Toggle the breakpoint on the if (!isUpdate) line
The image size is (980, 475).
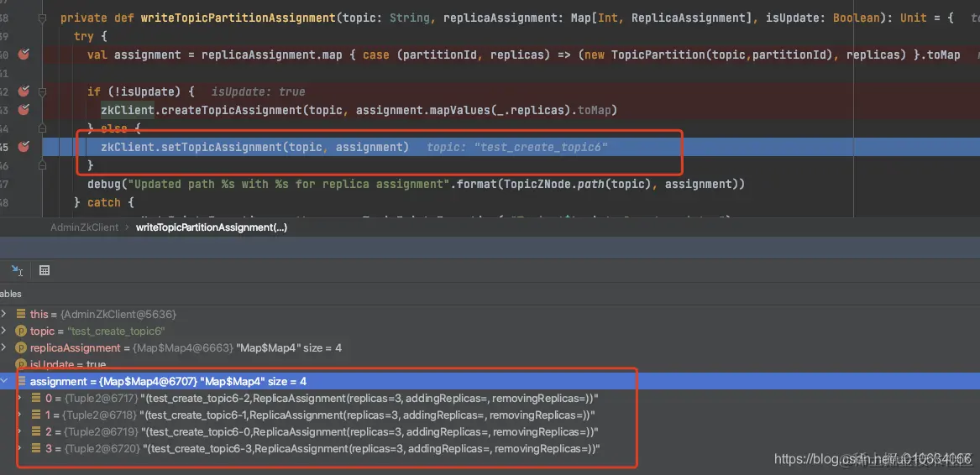(24, 91)
